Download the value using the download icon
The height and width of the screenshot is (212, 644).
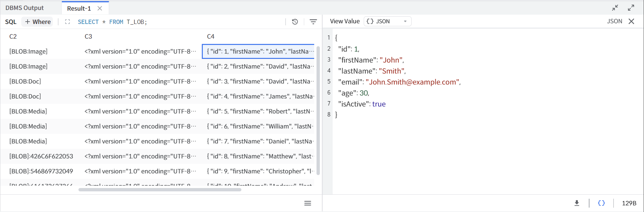coord(577,203)
